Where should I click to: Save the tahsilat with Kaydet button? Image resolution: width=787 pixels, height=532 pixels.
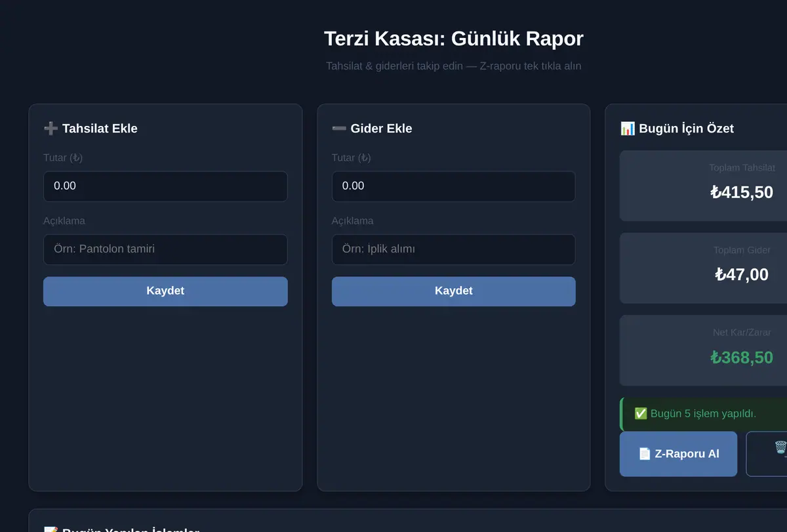[x=165, y=291]
